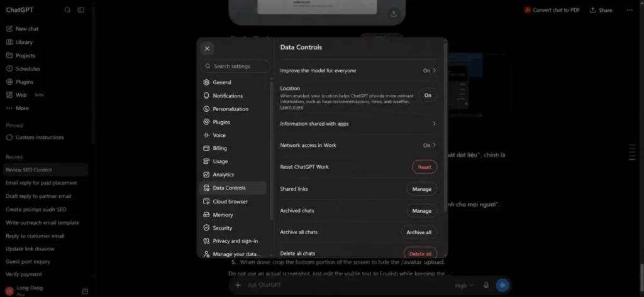644x297 pixels.
Task: Start voice mode with the blue button
Action: click(502, 285)
